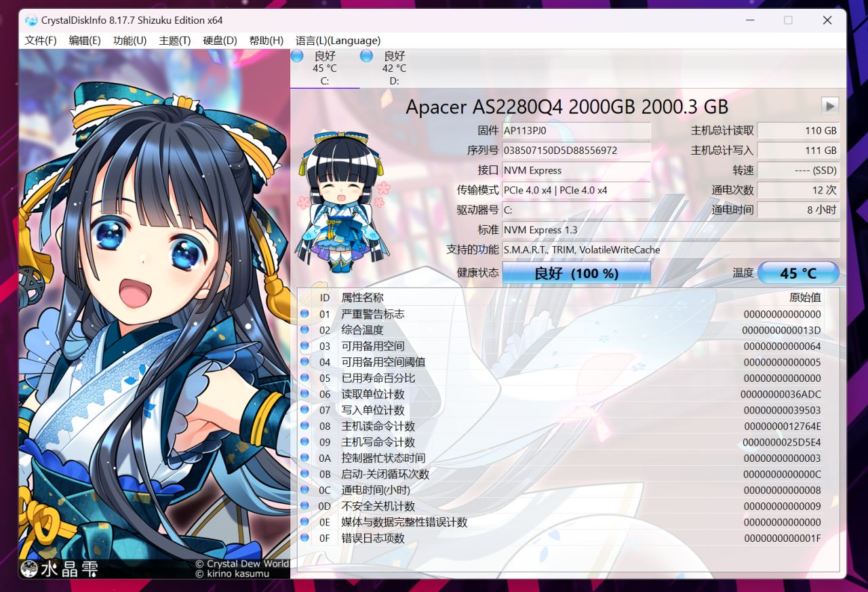Click the 45 °C temperature button
868x592 pixels.
pos(798,273)
